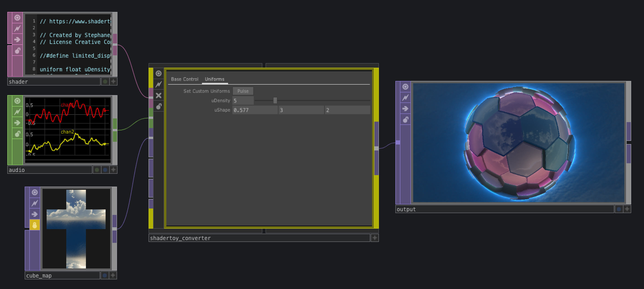Image resolution: width=644 pixels, height=289 pixels.
Task: Click the viewer active icon on shader node
Action: point(17,18)
